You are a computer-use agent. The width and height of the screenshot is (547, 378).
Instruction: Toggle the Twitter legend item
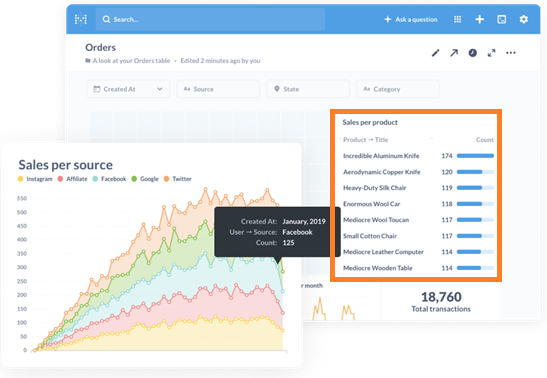178,179
